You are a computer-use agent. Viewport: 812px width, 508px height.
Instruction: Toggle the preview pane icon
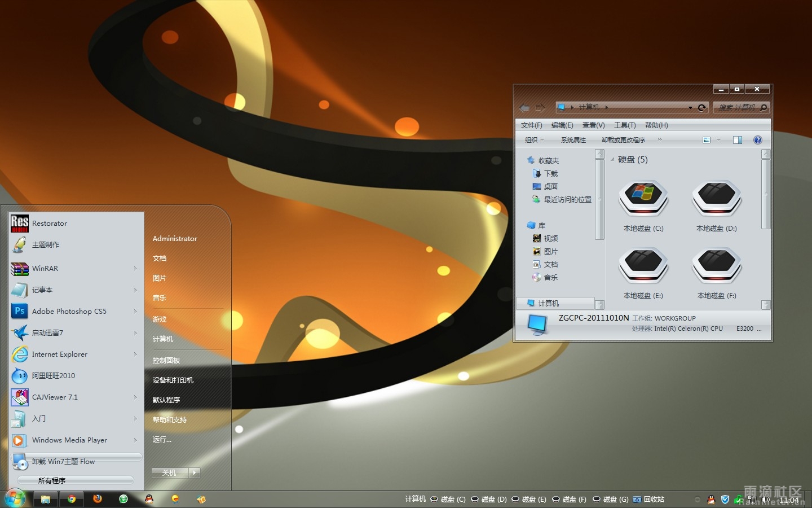738,140
